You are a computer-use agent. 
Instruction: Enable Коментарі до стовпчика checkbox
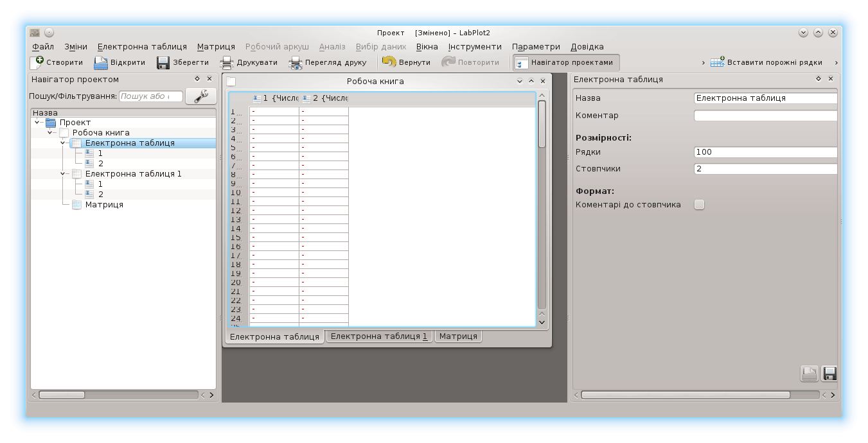click(699, 205)
